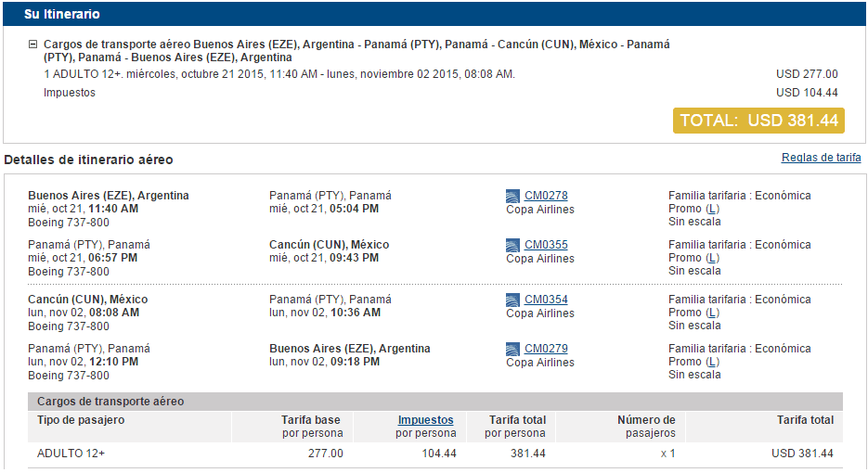This screenshot has height=473, width=868.
Task: Open the Impuestos column header link
Action: click(x=426, y=420)
